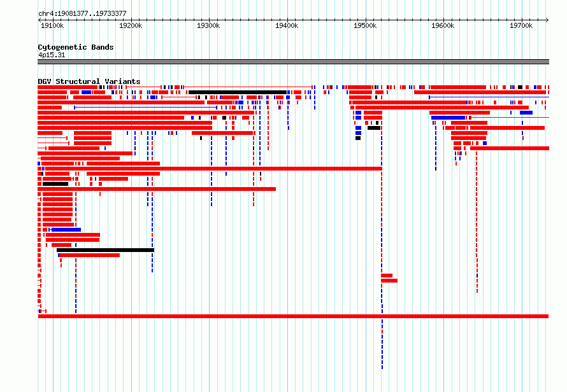The width and height of the screenshot is (567, 392).
Task: Click the 19500k ruler label
Action: (365, 25)
